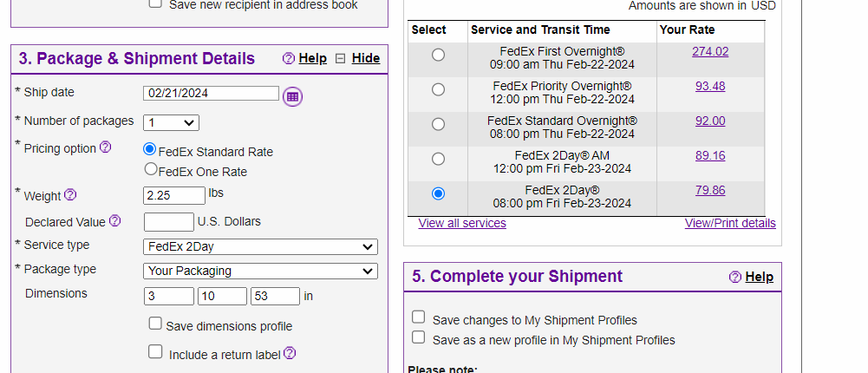
Task: Enable Save dimensions profile checkbox
Action: click(155, 324)
